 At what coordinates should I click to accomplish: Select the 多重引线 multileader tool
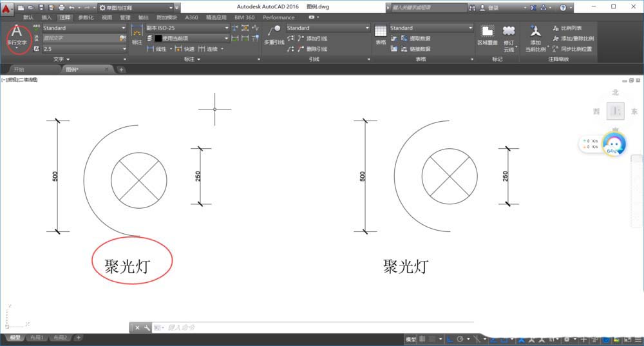(274, 35)
